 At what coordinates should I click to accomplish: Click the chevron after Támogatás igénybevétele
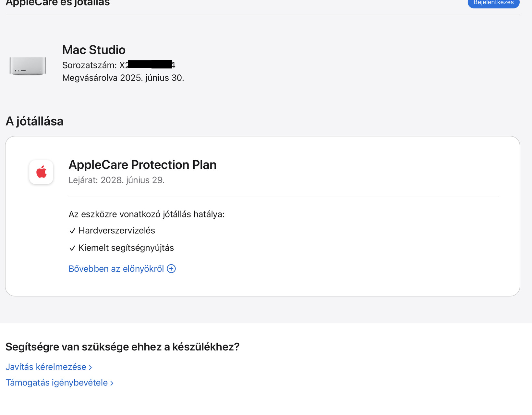pos(112,383)
